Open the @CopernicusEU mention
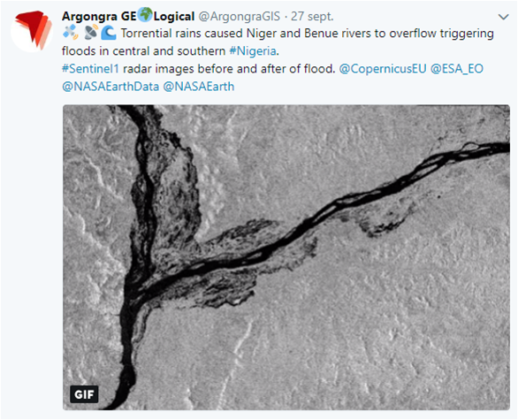This screenshot has width=518, height=420. pos(383,69)
